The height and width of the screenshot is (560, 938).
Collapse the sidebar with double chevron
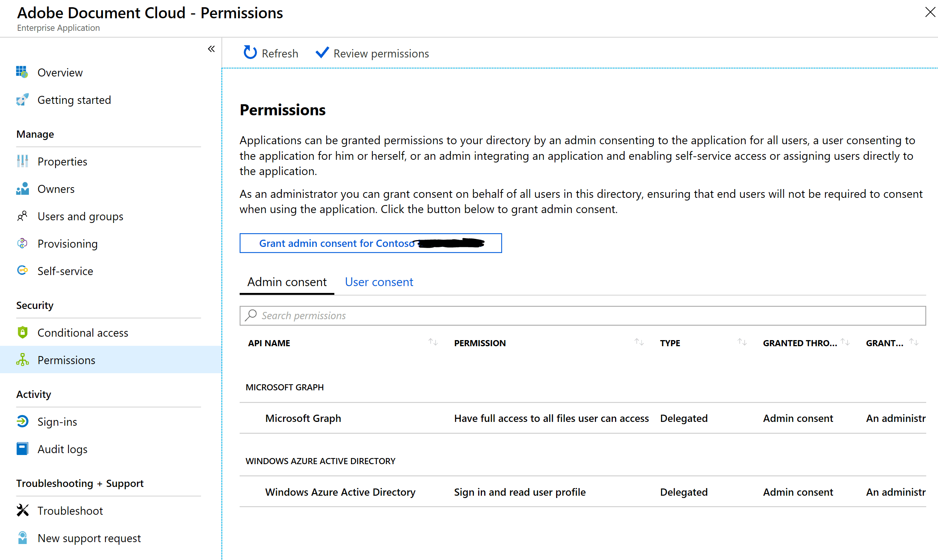point(211,49)
